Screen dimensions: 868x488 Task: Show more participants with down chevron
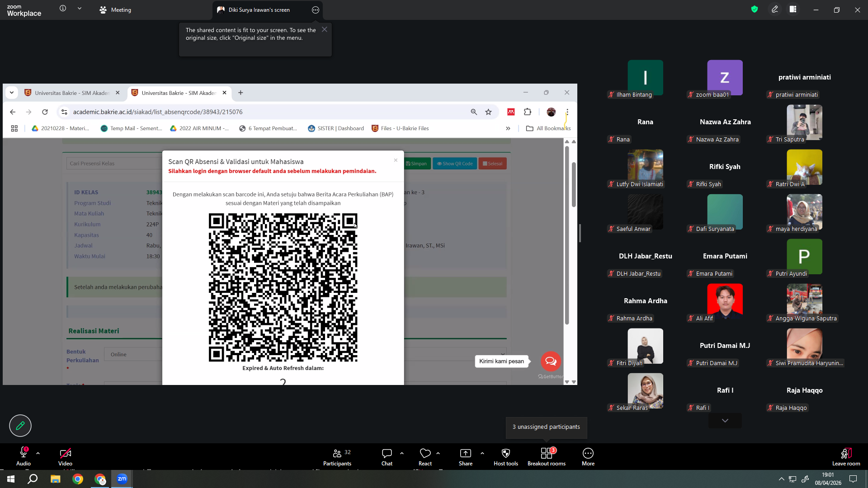pyautogui.click(x=725, y=421)
